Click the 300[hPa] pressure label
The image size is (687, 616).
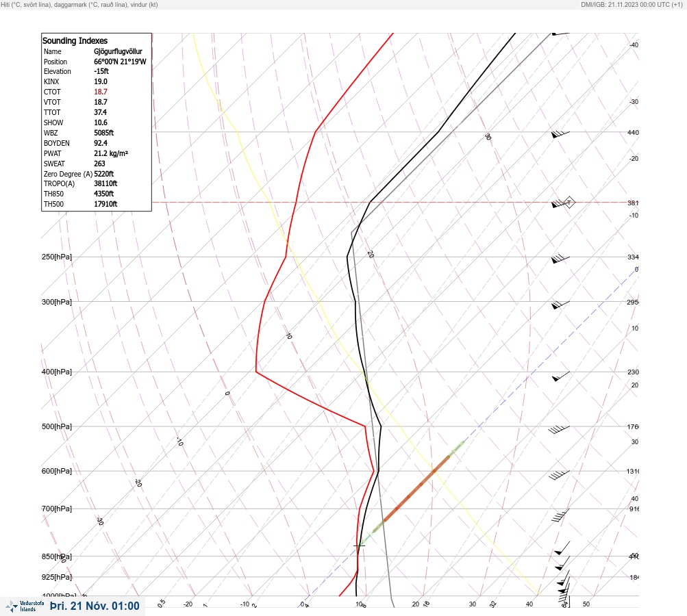[57, 302]
